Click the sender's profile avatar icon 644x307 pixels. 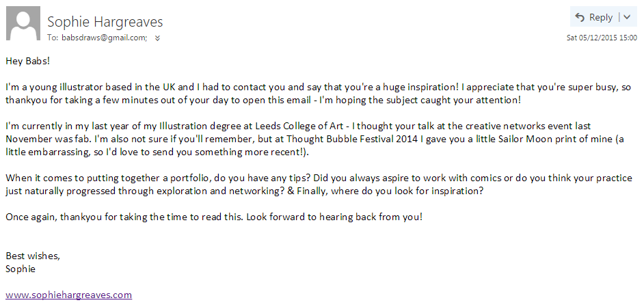click(23, 23)
